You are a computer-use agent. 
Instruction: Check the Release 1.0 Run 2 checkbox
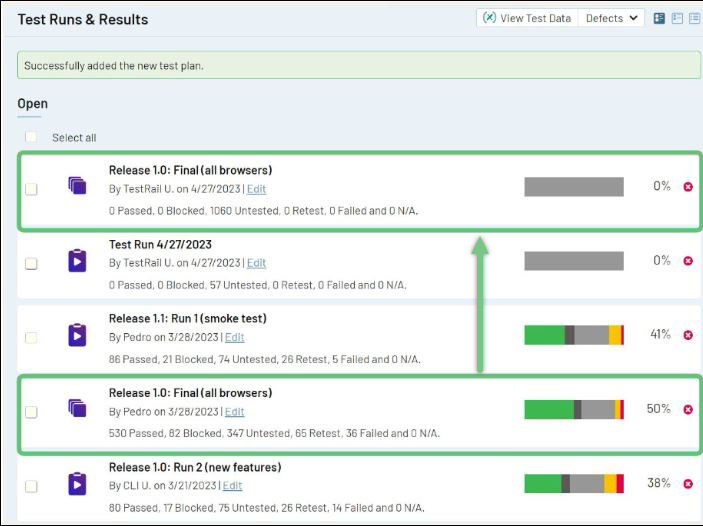pos(31,486)
